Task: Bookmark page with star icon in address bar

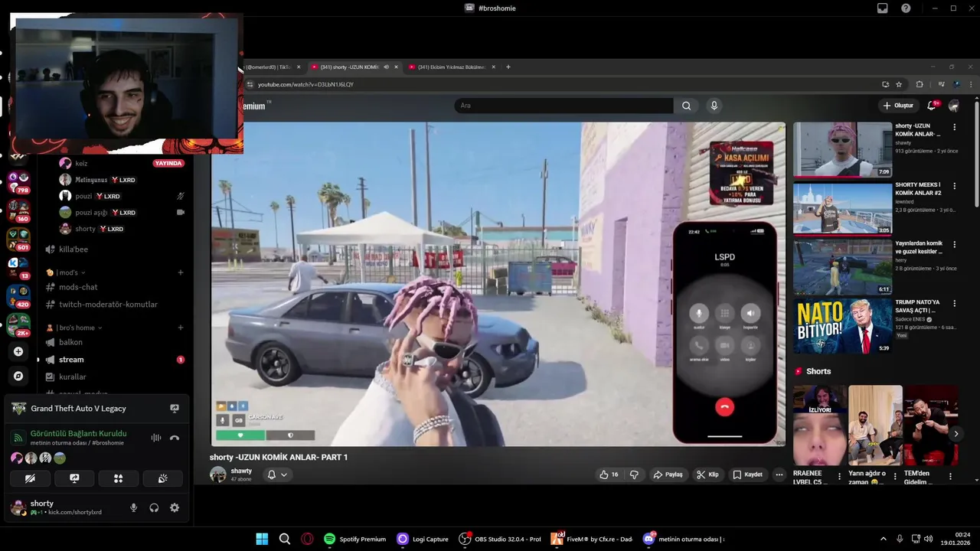Action: click(899, 84)
